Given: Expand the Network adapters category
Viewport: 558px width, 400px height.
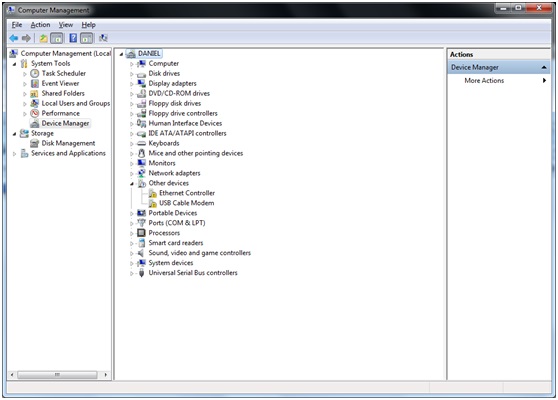Looking at the screenshot, I should pos(132,174).
